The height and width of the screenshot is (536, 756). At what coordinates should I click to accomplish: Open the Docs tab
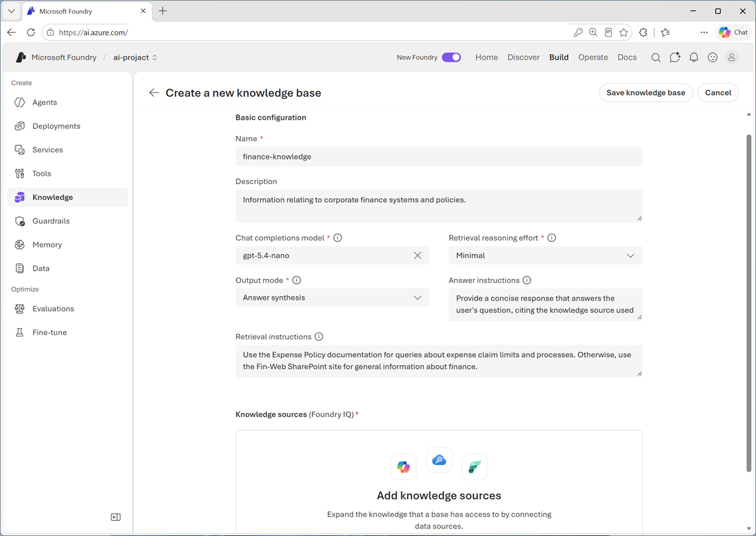tap(627, 57)
